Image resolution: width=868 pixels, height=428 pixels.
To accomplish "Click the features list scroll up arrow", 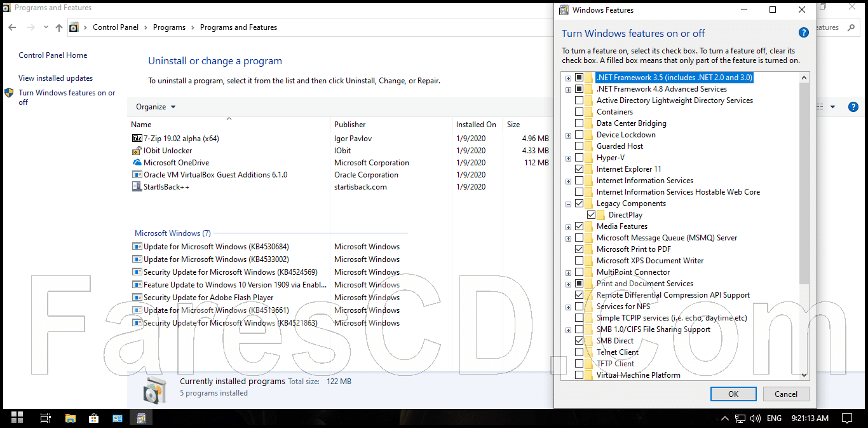I will tap(804, 78).
